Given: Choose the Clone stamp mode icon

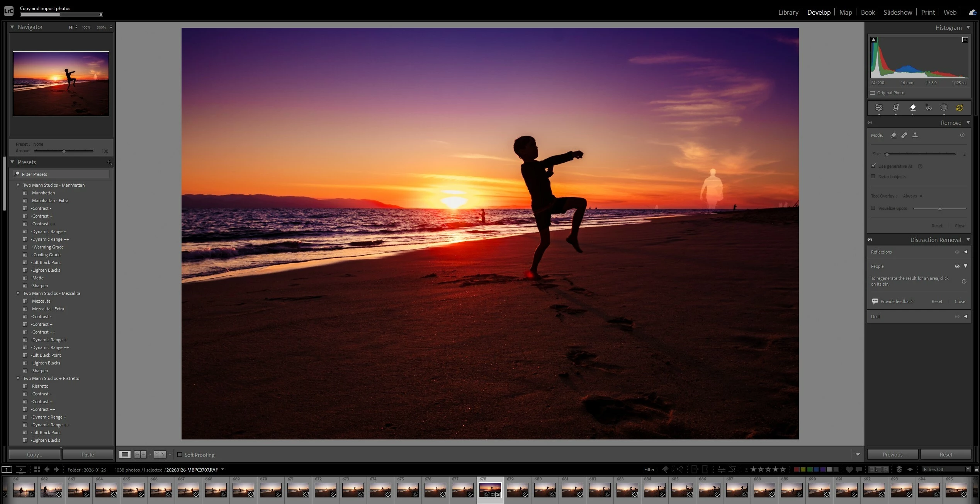Looking at the screenshot, I should click(x=915, y=135).
